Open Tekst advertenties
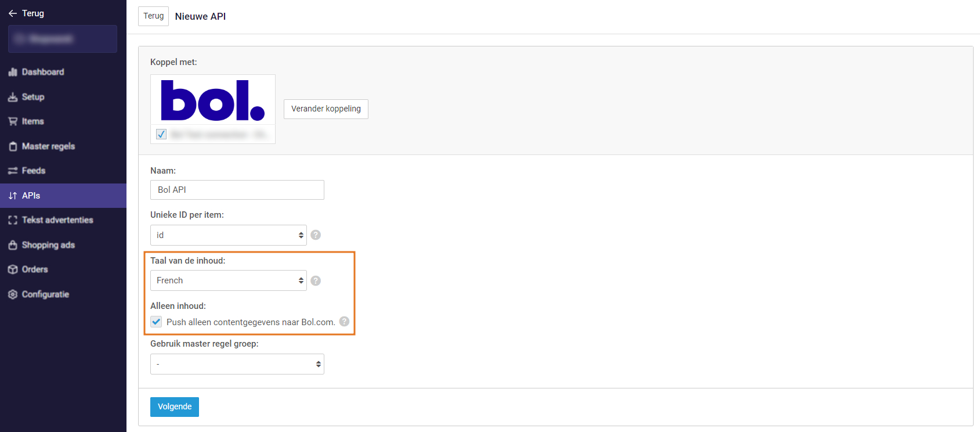This screenshot has width=980, height=432. pos(63,220)
